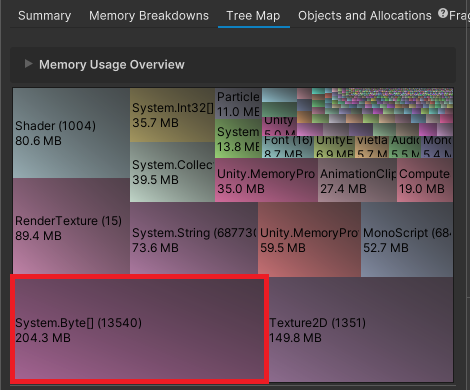Click the Audio 5.5 MB block
The width and height of the screenshot is (470, 390).
point(405,147)
